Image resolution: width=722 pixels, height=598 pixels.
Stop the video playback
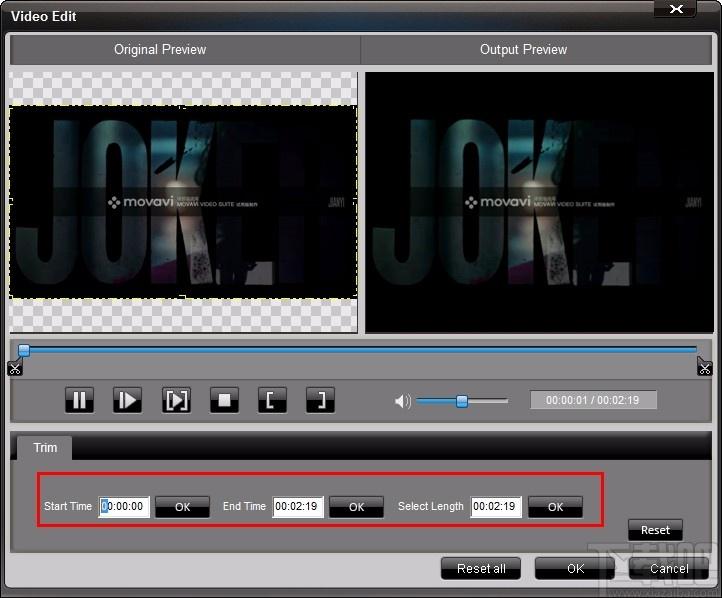(224, 401)
